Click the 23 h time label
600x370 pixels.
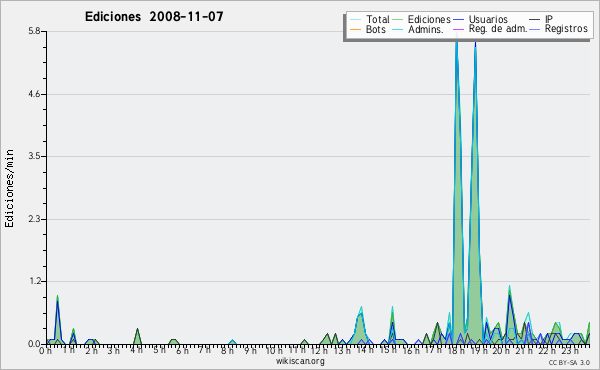570,351
